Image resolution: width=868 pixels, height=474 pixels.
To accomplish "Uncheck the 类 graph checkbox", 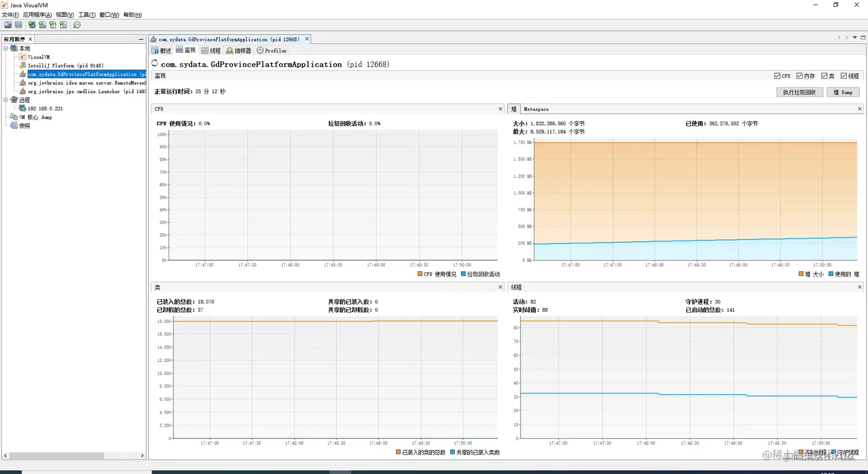I will tap(824, 76).
